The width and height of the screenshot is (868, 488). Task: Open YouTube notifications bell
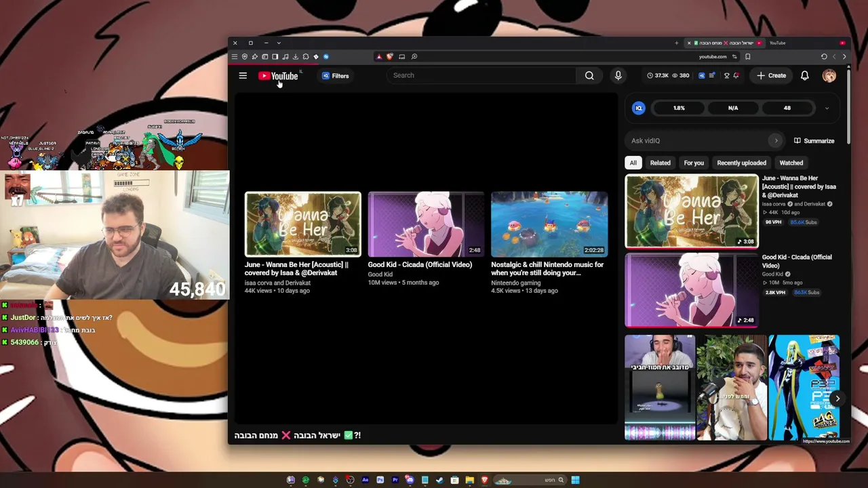tap(804, 76)
